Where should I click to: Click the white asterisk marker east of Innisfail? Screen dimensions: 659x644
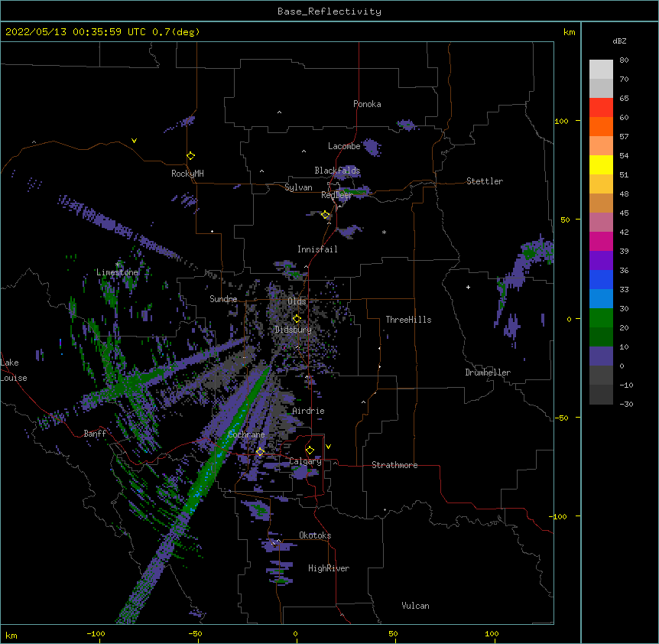coord(384,233)
